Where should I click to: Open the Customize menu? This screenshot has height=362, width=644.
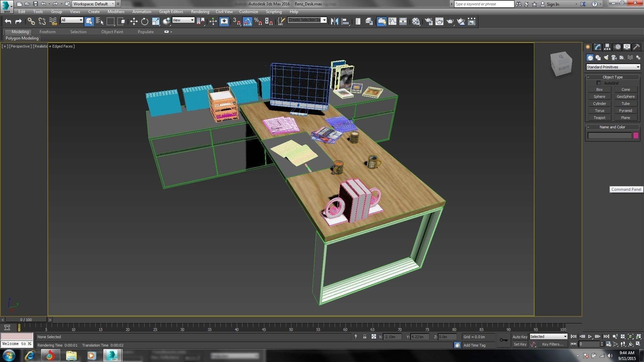click(x=249, y=11)
